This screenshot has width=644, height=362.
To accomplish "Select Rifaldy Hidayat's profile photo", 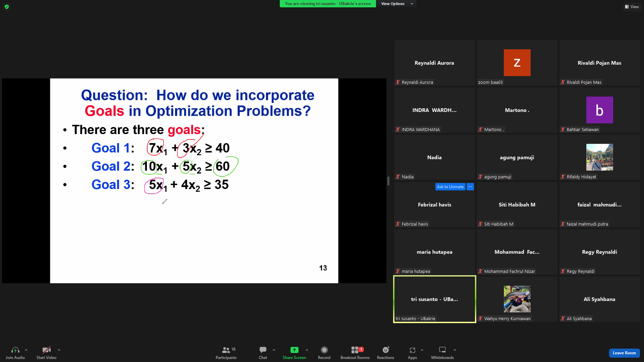I will [599, 157].
